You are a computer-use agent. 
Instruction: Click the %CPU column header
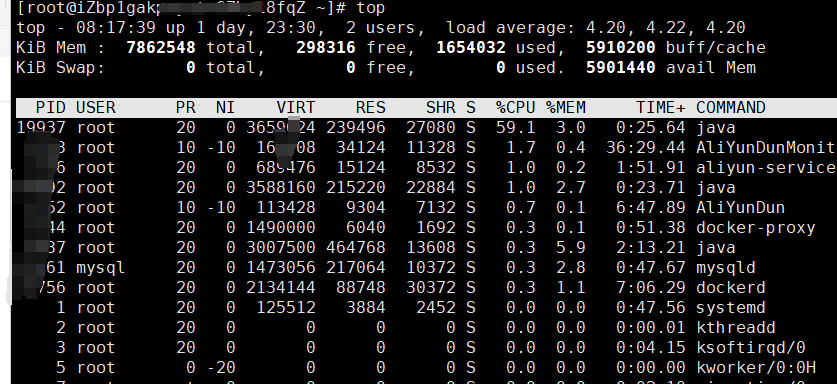click(515, 108)
